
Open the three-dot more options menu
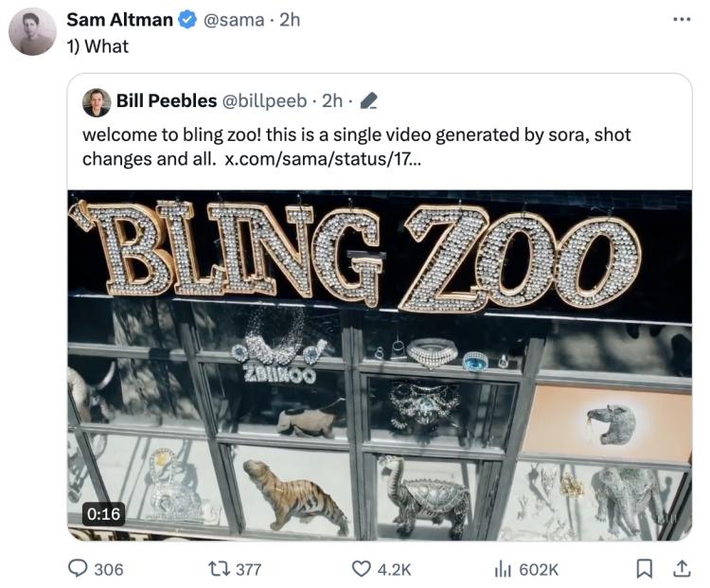[682, 20]
